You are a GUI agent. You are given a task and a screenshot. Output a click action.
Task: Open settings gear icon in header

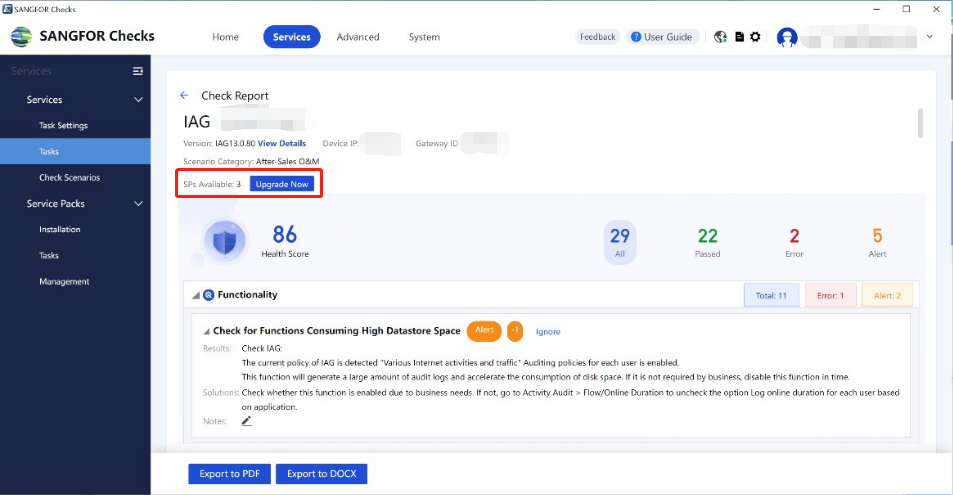click(755, 37)
